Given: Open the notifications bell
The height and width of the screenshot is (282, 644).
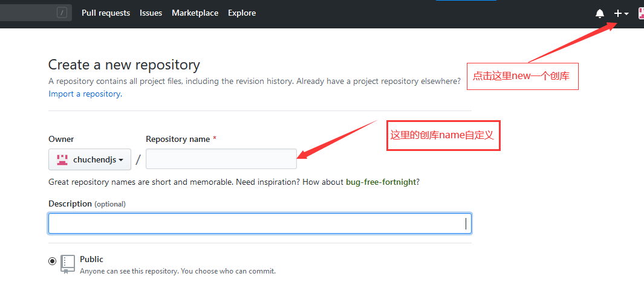Looking at the screenshot, I should pos(600,13).
